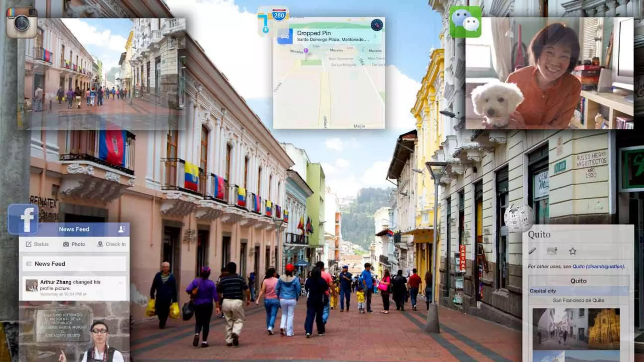Click the Wikipedia edit pencil icon

tap(532, 251)
